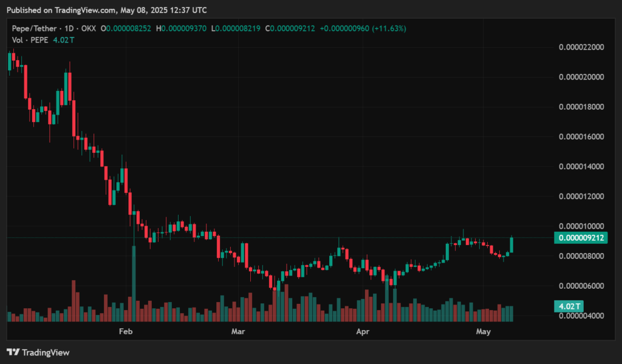622x364 pixels.
Task: Click the Pepe/Tether symbol title
Action: [34, 29]
